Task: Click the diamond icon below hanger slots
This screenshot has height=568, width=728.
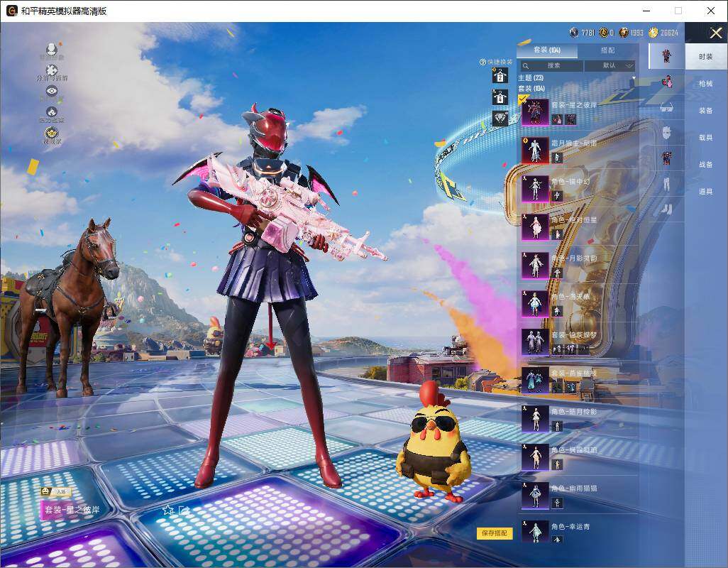Action: click(500, 119)
